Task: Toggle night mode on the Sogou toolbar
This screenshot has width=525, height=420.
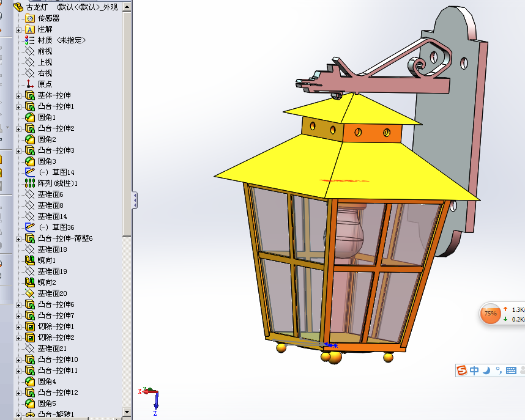Action: pos(486,370)
